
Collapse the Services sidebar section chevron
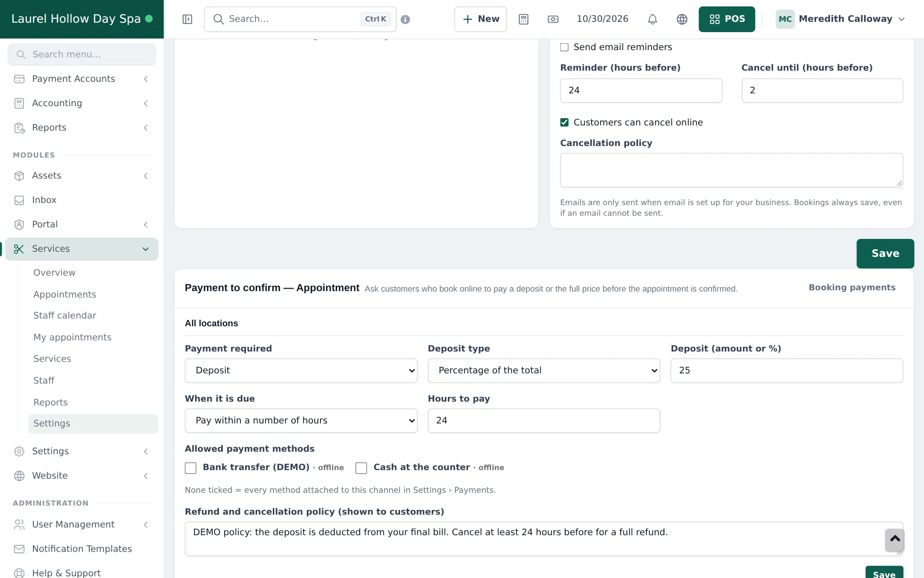coord(145,249)
